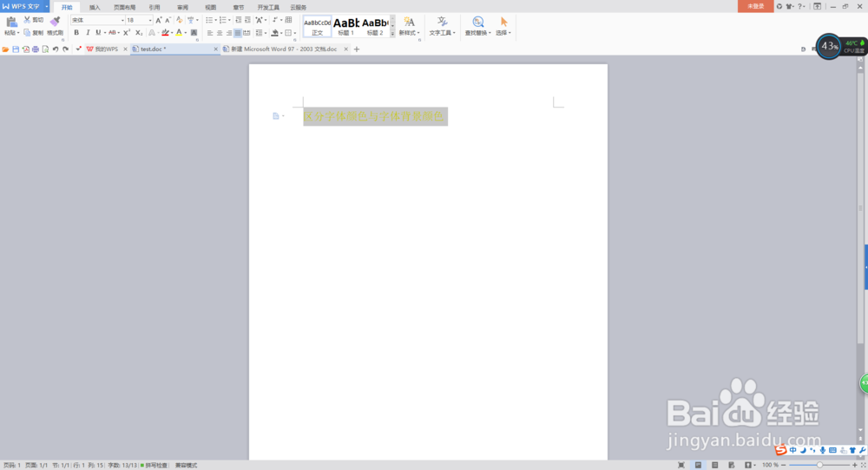The width and height of the screenshot is (868, 470).
Task: Switch to 审阅 ribbon tab
Action: click(182, 7)
